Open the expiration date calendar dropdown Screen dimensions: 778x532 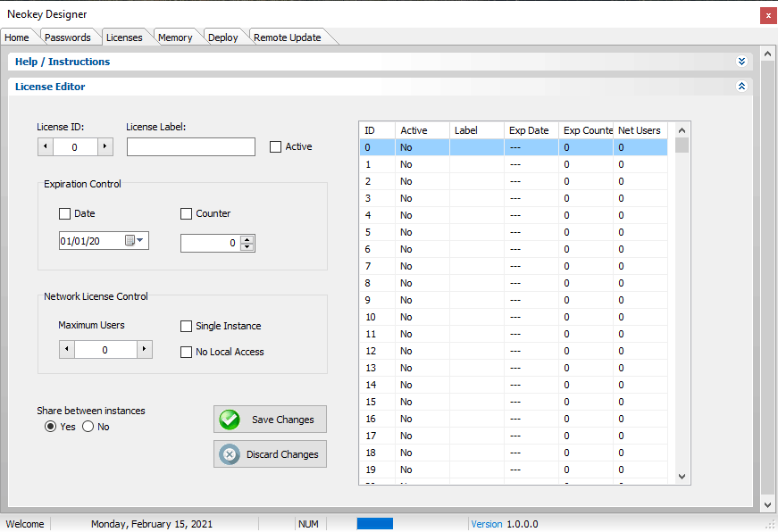point(135,240)
